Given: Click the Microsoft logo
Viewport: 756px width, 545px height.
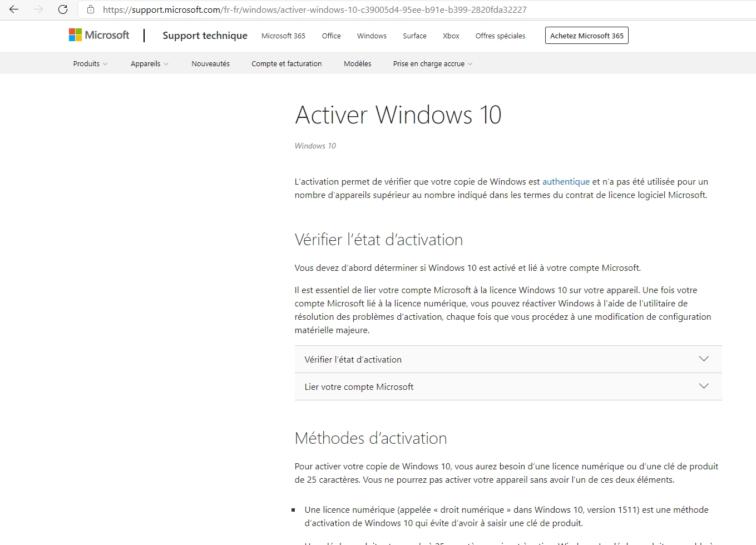Looking at the screenshot, I should coord(99,35).
